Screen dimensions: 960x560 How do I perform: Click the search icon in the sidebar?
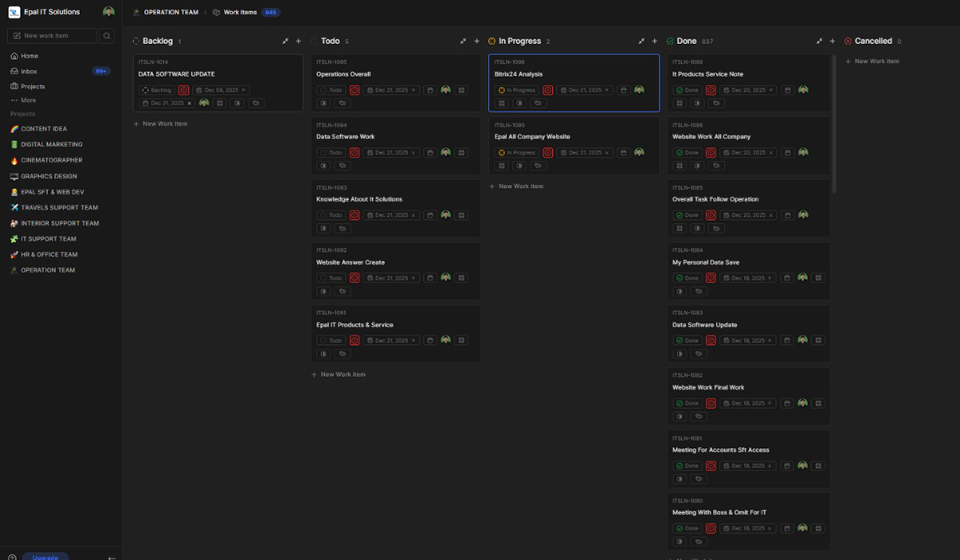(107, 36)
